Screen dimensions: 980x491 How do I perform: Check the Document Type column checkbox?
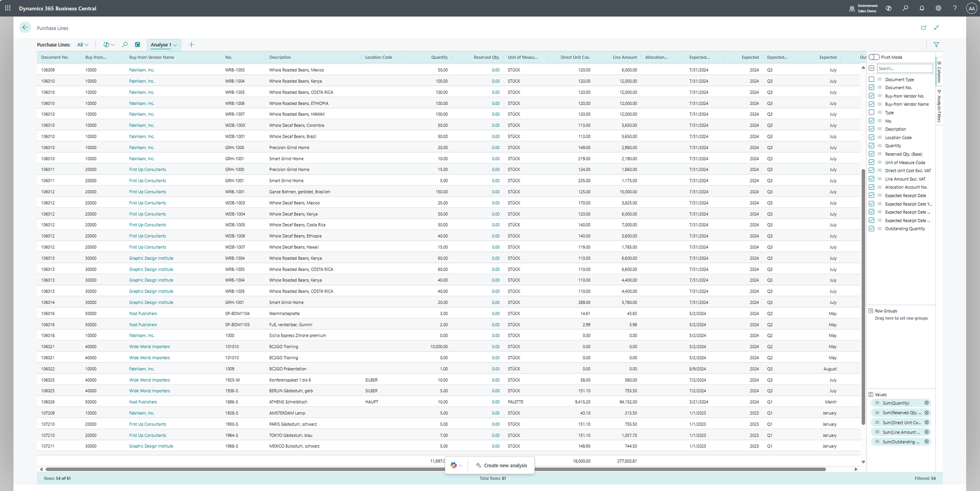tap(871, 79)
